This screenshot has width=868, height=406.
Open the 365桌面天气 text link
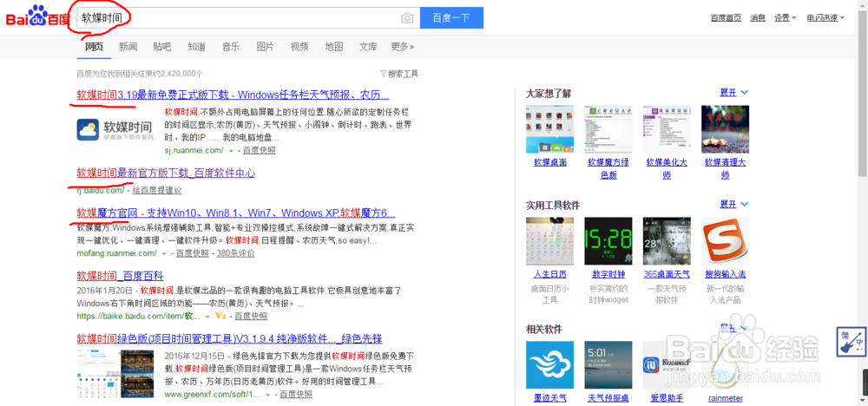coord(667,274)
